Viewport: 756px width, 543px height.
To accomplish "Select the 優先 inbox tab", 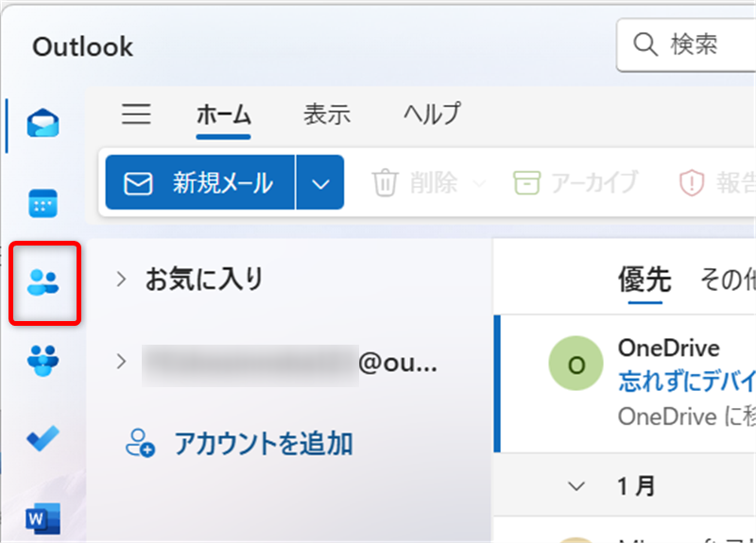I will click(644, 279).
